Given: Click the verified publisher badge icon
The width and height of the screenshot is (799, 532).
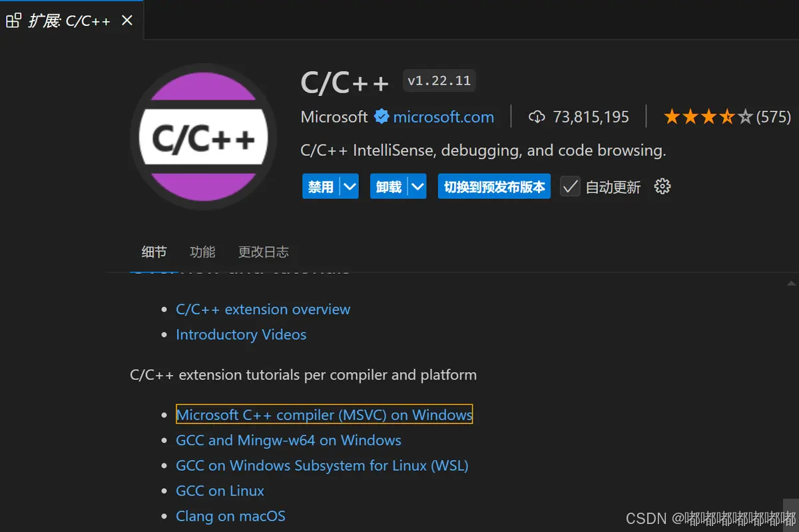Looking at the screenshot, I should pyautogui.click(x=382, y=117).
